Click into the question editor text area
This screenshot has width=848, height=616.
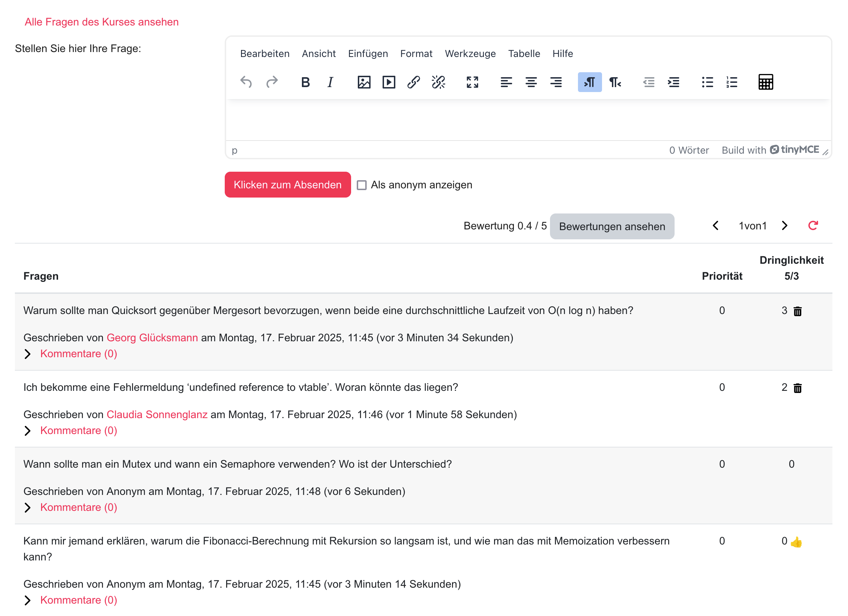pyautogui.click(x=528, y=120)
